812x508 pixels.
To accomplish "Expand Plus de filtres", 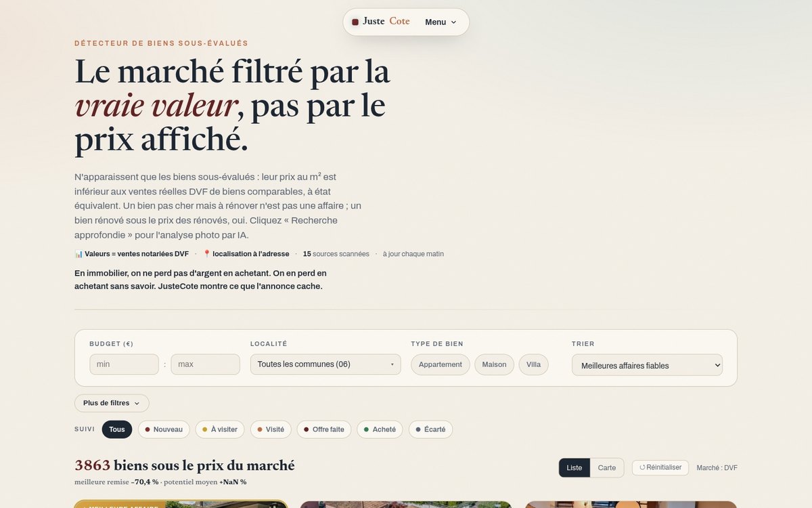I will point(112,403).
